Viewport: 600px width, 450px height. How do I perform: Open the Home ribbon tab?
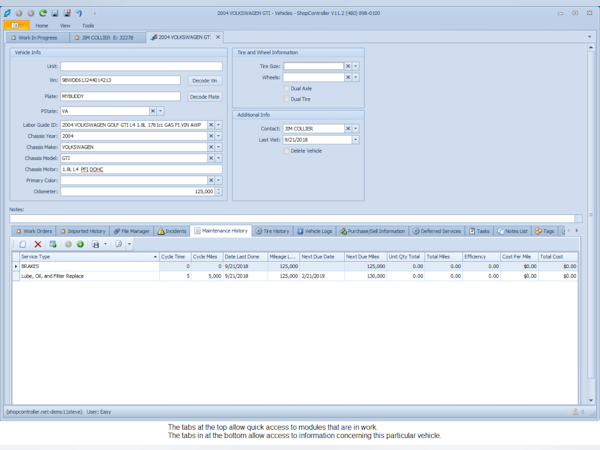coord(42,26)
